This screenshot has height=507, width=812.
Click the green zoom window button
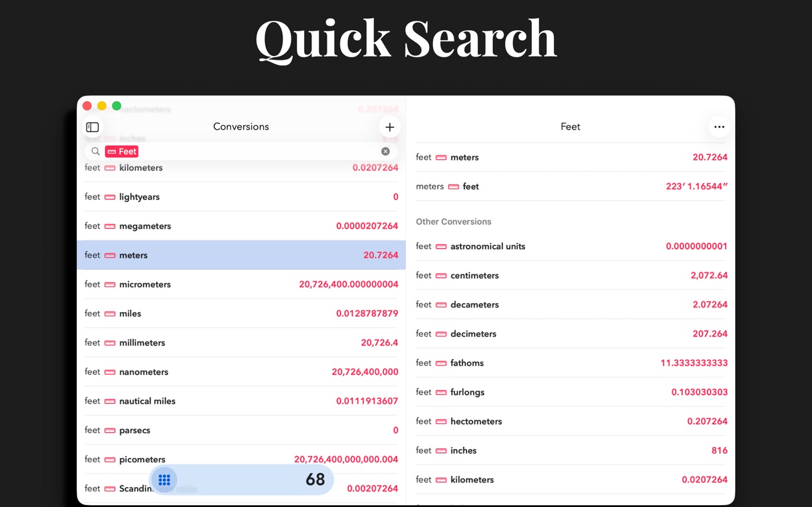point(116,106)
